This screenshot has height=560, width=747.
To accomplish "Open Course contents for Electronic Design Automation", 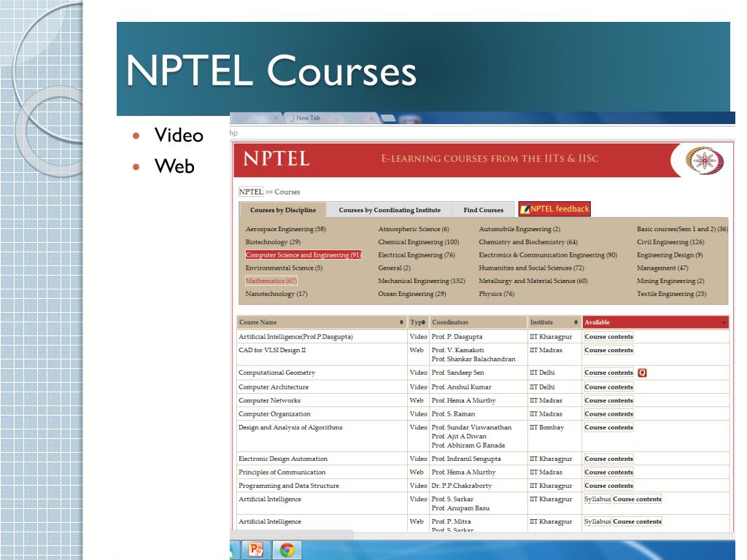I will [x=609, y=459].
